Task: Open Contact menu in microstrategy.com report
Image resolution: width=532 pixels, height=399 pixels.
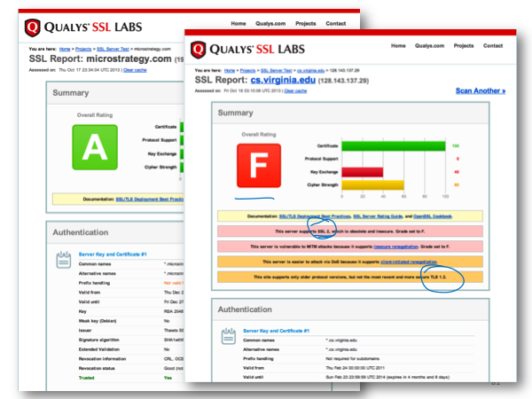Action: (335, 23)
